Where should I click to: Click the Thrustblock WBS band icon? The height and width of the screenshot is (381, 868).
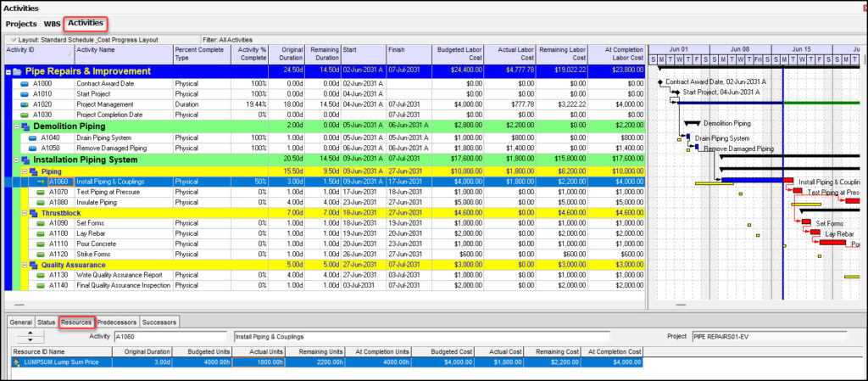[33, 213]
